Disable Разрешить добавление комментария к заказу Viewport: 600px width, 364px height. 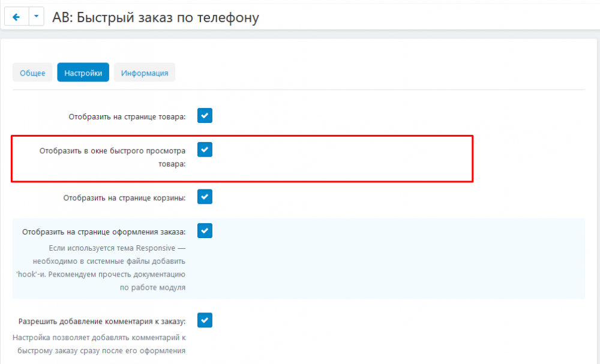click(x=205, y=320)
